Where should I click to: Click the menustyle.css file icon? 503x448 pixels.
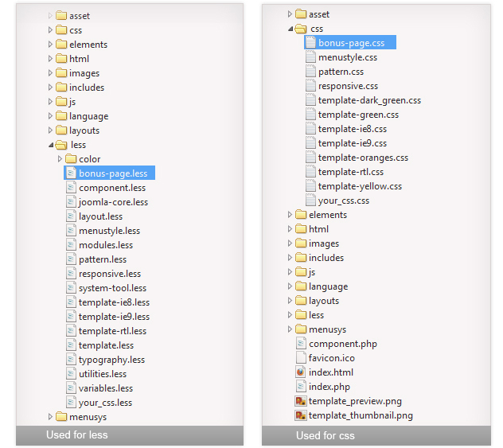point(310,57)
